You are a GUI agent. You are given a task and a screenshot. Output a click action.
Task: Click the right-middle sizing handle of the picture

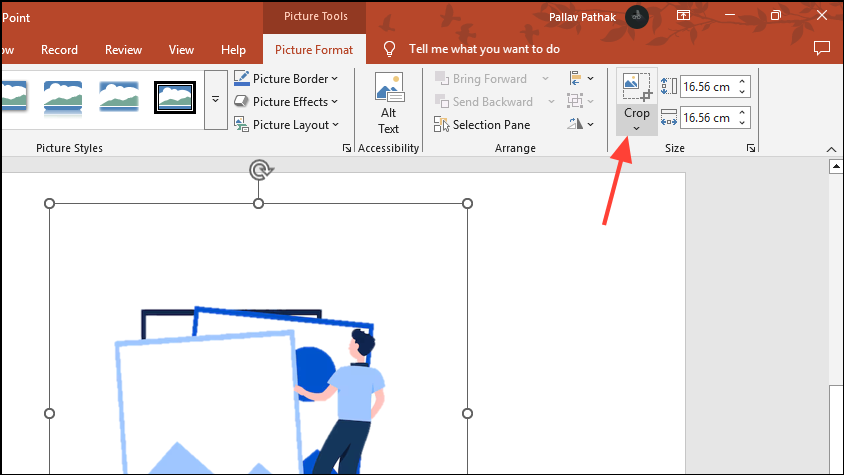[x=467, y=413]
